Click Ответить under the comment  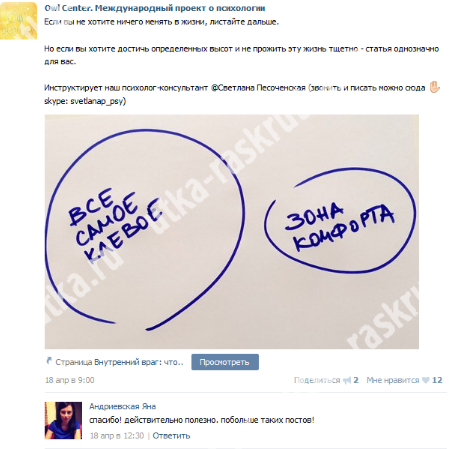[x=171, y=436]
